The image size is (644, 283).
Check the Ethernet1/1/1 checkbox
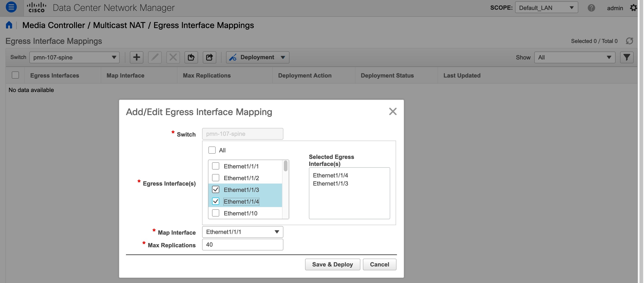coord(215,166)
